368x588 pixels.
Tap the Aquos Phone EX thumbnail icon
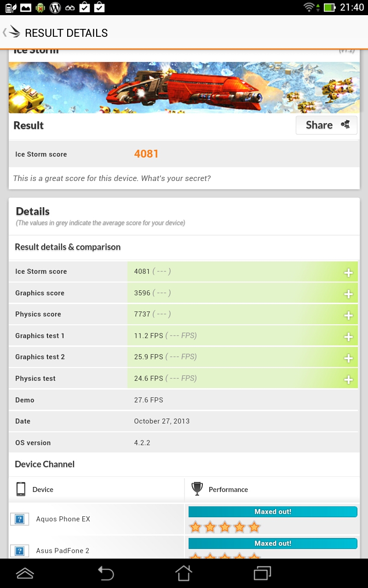[x=19, y=519]
